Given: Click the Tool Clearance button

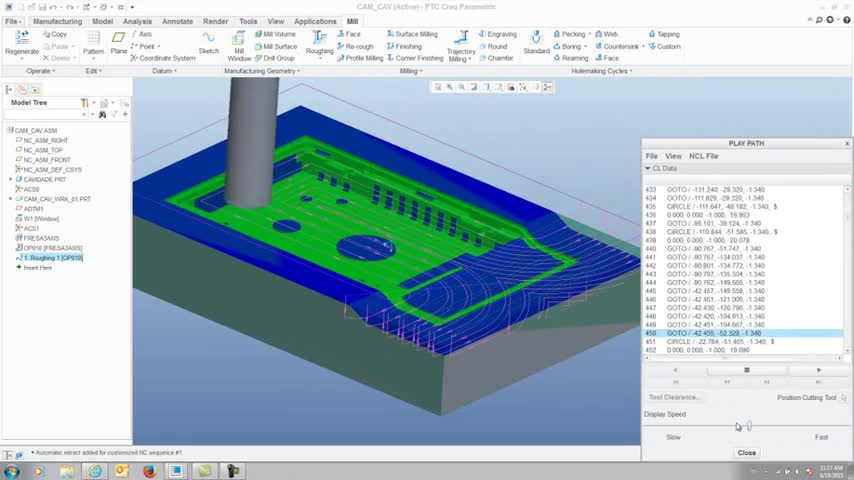Looking at the screenshot, I should coord(674,397).
